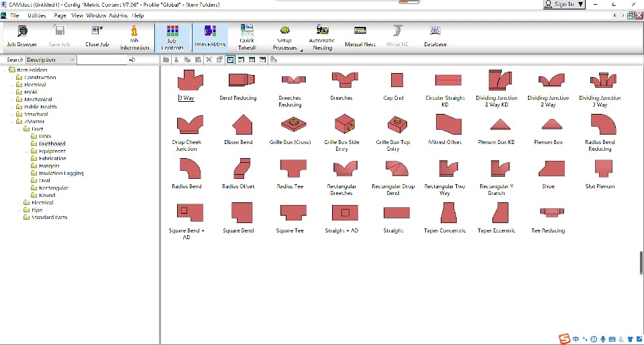Open the Job Browser tool

tap(21, 37)
